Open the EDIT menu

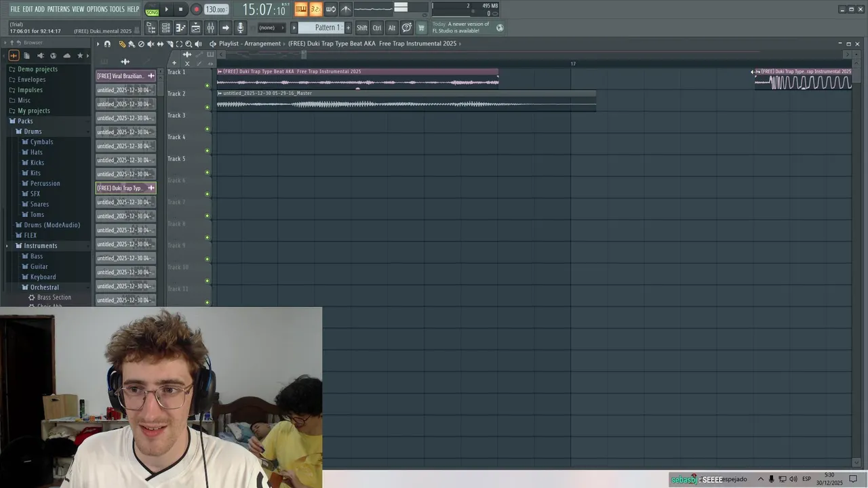coord(28,9)
